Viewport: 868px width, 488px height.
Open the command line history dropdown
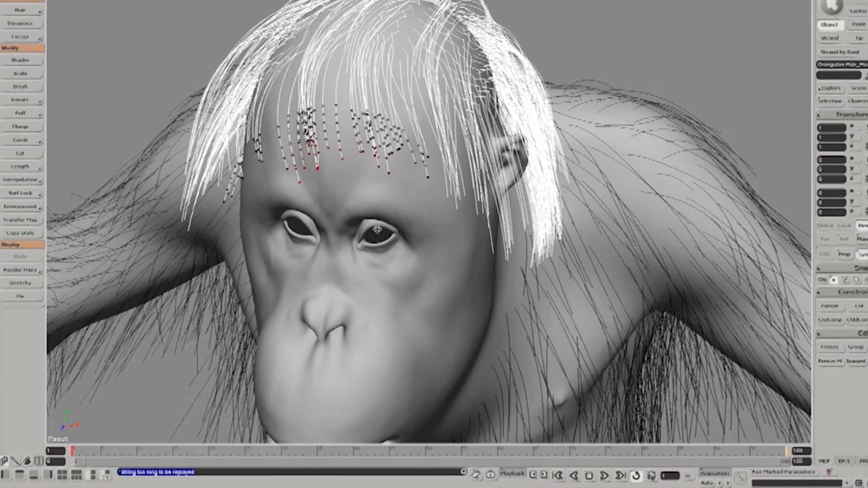[x=464, y=472]
